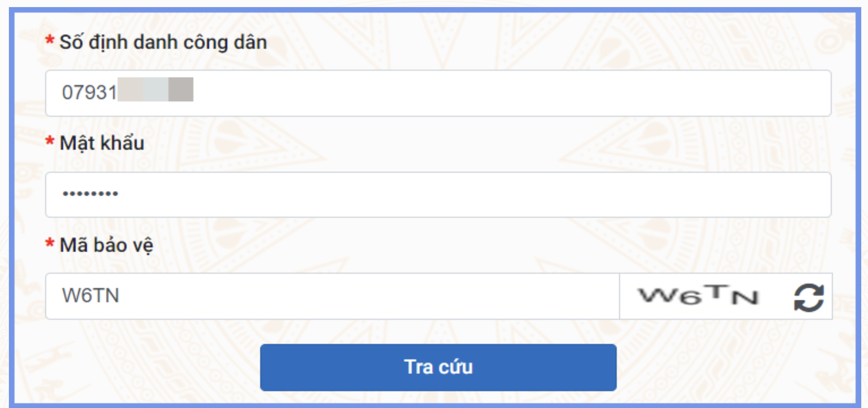Click the digit 6 in captcha image
This screenshot has width=868, height=408.
point(691,297)
